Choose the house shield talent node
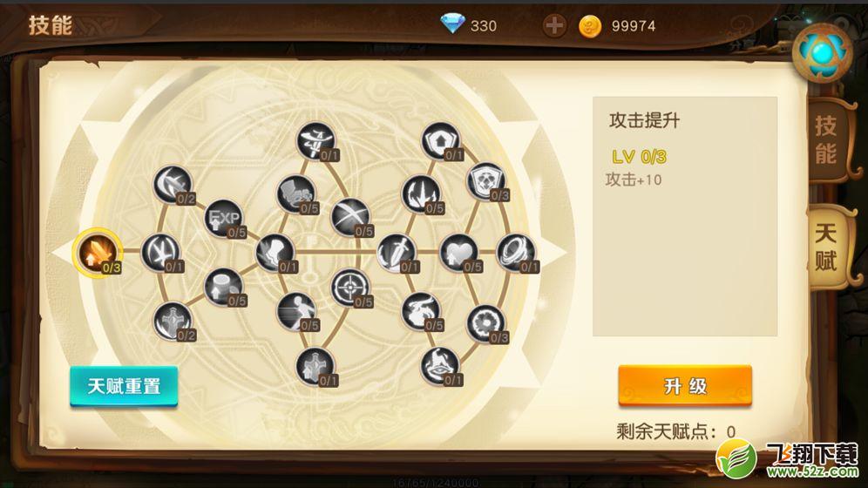 click(x=441, y=142)
